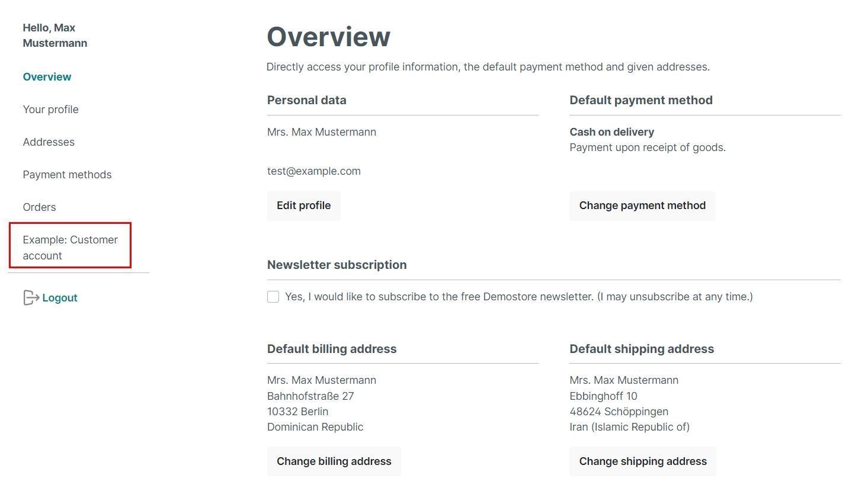Click the Edit profile button
This screenshot has height=491, width=868.
(303, 206)
